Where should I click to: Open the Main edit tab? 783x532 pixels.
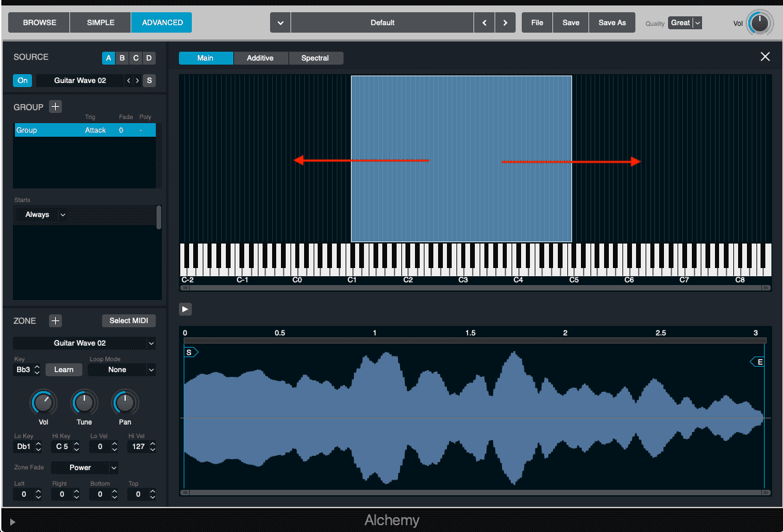205,58
